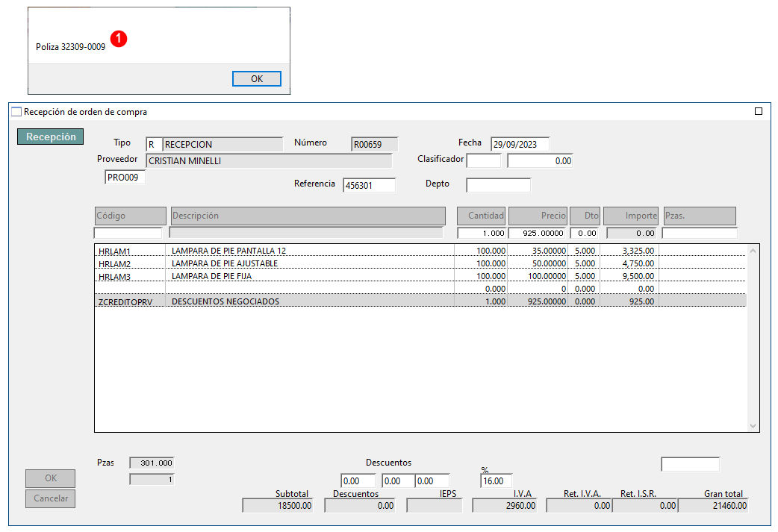
Task: Click the grayed OK button beside Pzas
Action: (x=51, y=478)
